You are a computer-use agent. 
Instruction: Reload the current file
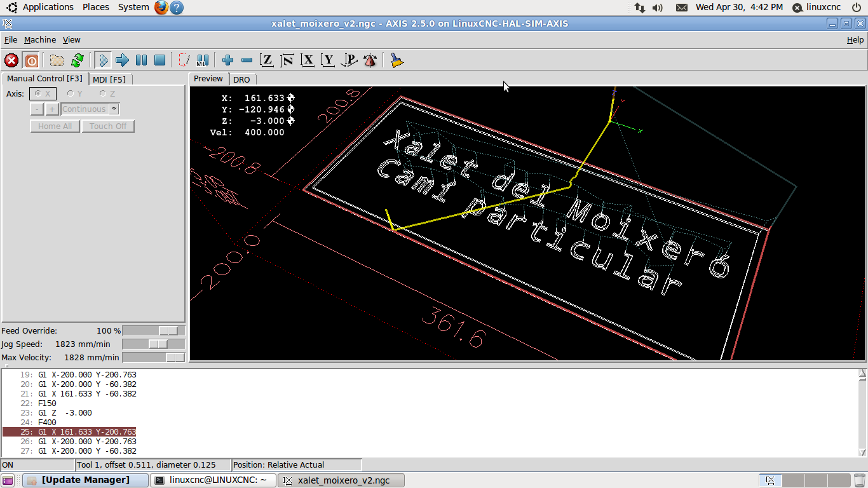tap(78, 60)
